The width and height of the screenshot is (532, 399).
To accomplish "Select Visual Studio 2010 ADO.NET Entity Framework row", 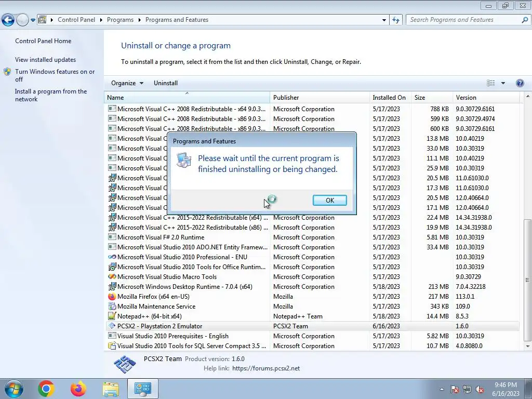I will (x=312, y=247).
